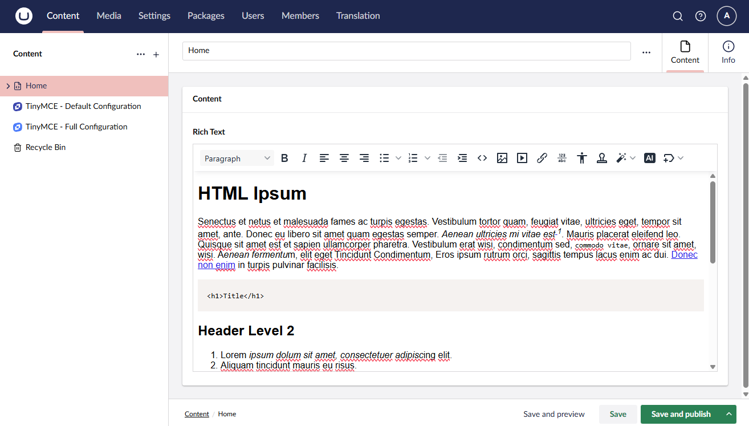
Task: Go to the Packages section
Action: click(x=206, y=16)
